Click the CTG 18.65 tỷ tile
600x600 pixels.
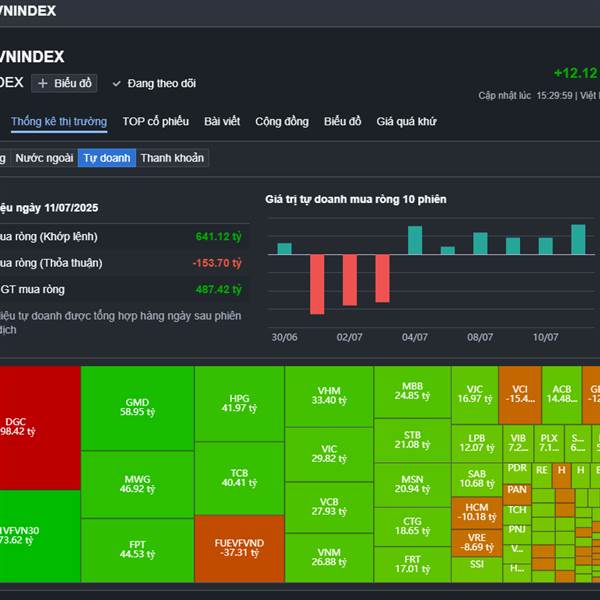pos(412,527)
